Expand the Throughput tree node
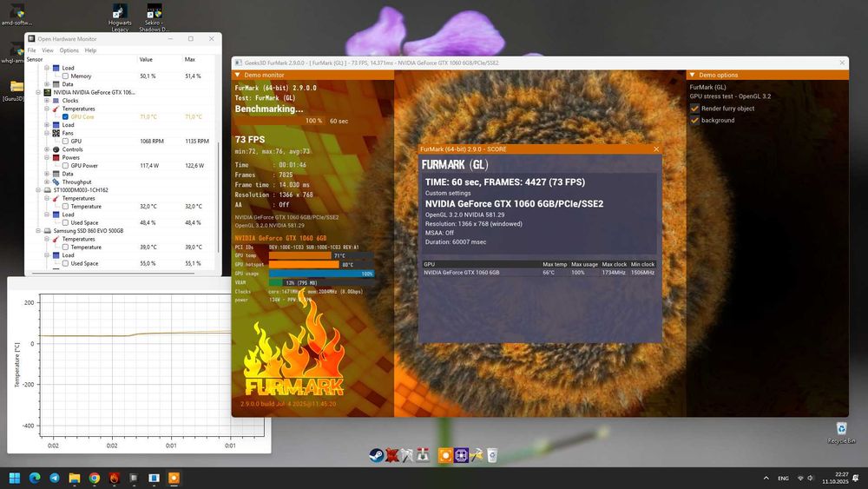Image resolution: width=868 pixels, height=489 pixels. click(47, 182)
